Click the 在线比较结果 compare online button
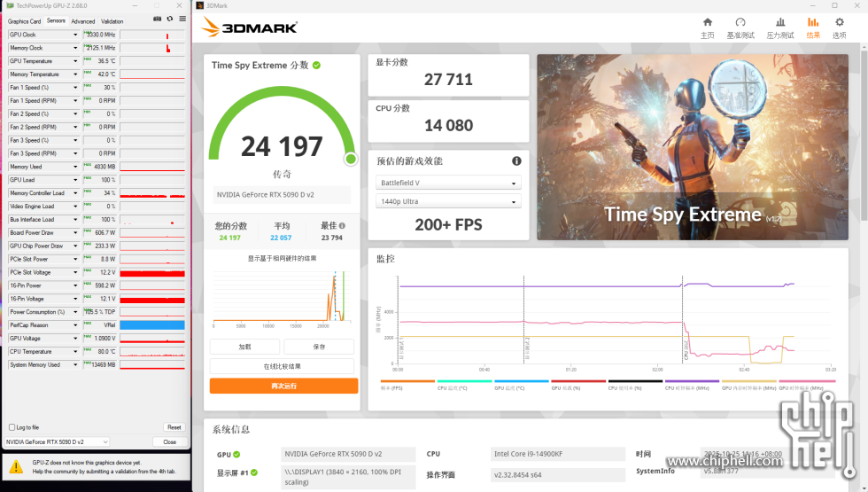 282,366
